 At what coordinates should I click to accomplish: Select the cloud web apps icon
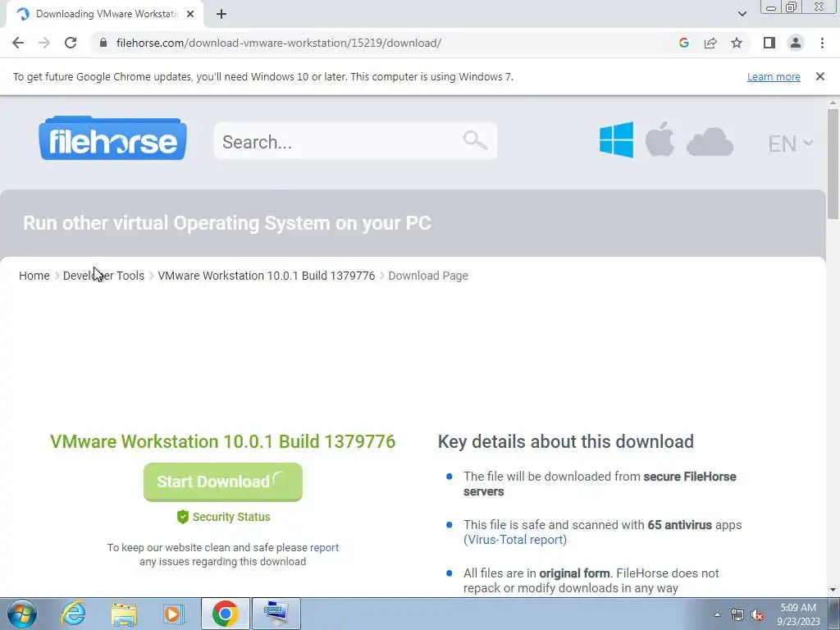pyautogui.click(x=710, y=142)
